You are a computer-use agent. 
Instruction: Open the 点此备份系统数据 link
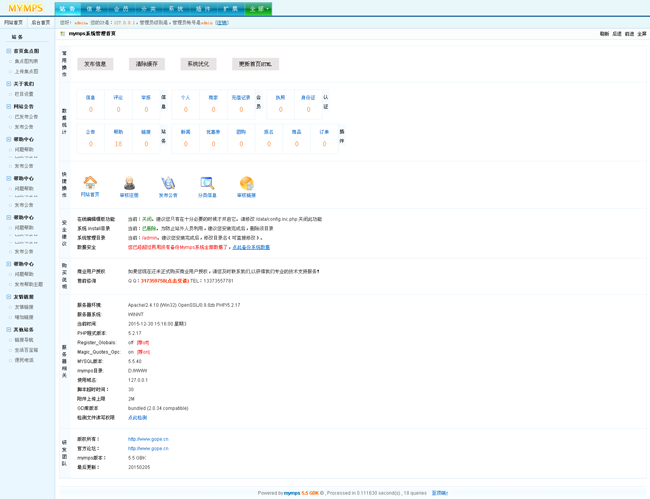coord(251,247)
